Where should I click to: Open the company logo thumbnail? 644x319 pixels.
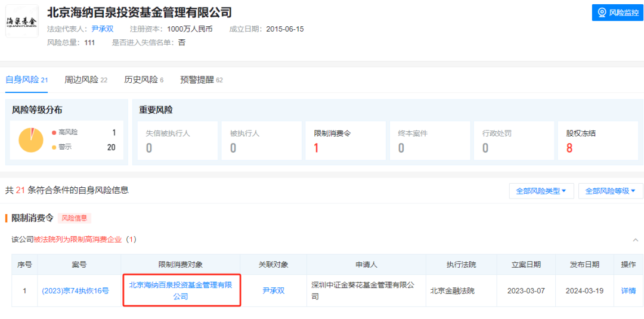tap(22, 21)
